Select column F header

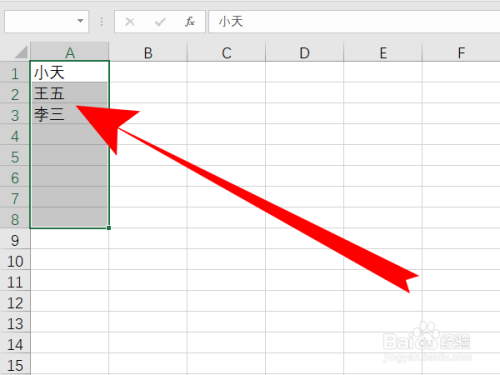[461, 52]
